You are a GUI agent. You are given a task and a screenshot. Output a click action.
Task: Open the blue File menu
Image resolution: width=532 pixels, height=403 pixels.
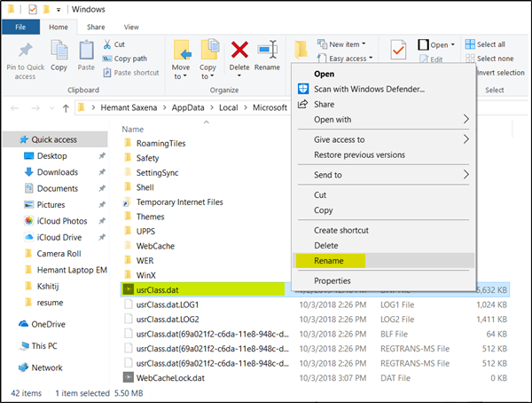[x=20, y=28]
